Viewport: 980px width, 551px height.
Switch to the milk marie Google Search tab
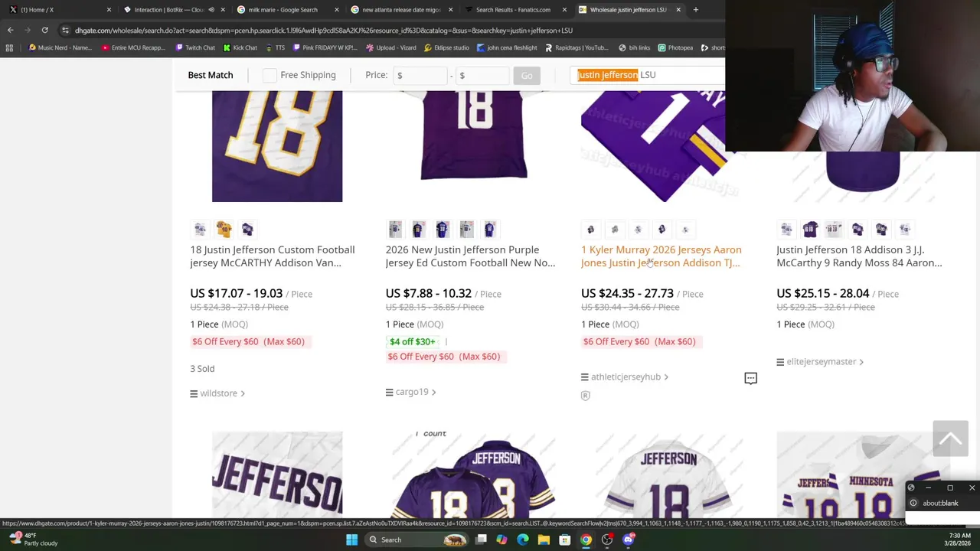coord(283,10)
